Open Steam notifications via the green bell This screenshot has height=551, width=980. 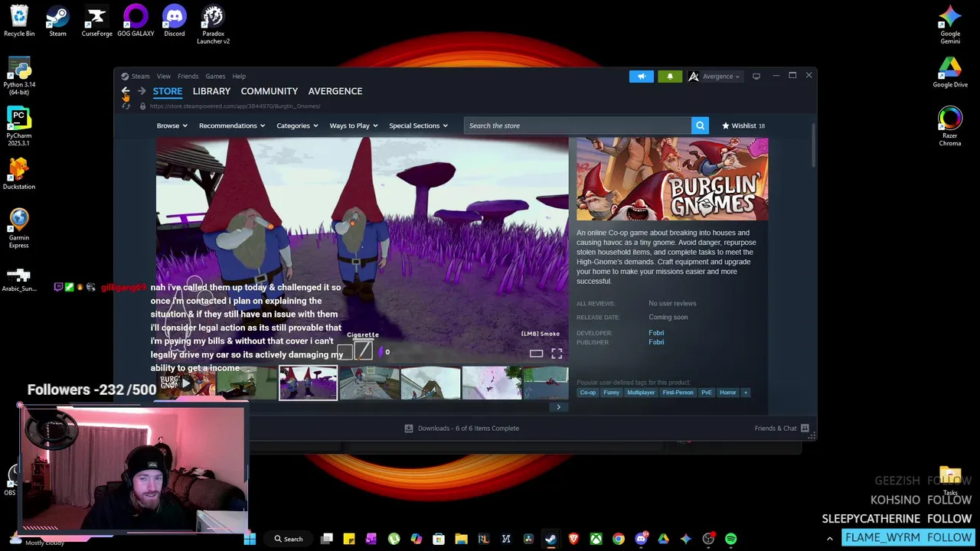click(x=670, y=77)
